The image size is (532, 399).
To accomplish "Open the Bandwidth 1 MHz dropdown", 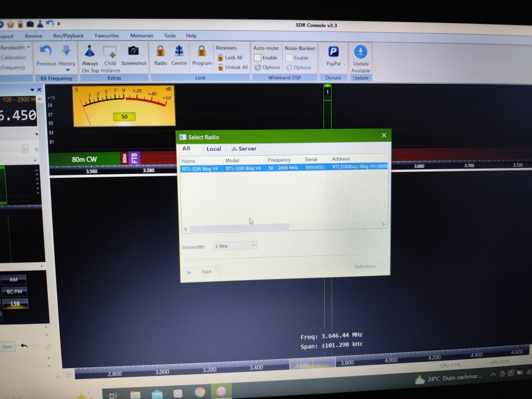I will [x=235, y=245].
